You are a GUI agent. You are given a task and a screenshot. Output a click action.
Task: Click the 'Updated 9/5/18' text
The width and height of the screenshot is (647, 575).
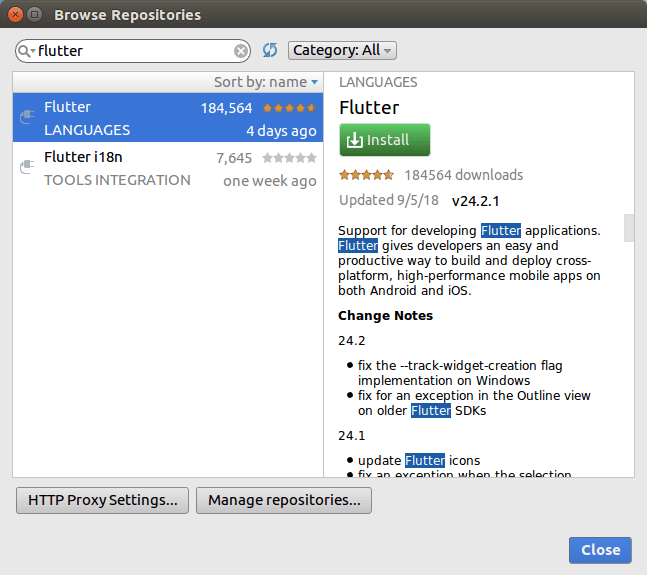pos(389,200)
